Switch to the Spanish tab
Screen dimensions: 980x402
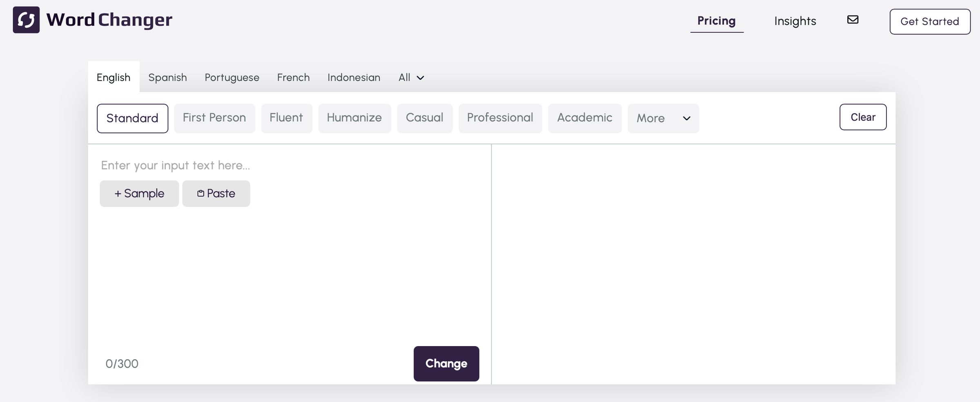tap(167, 78)
